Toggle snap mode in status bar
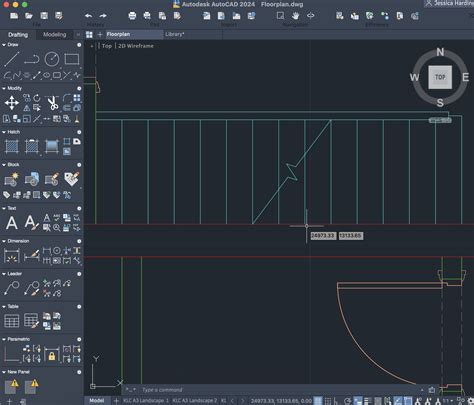This screenshot has height=405, width=474. [328, 401]
